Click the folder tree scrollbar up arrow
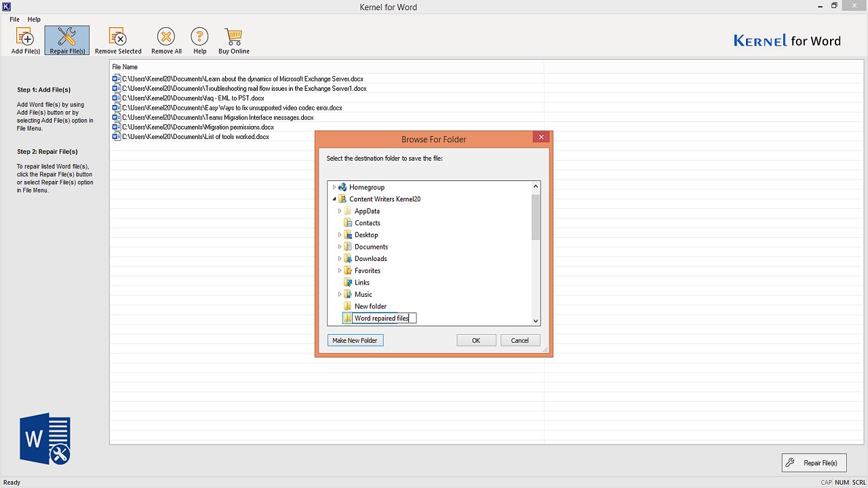 point(536,186)
